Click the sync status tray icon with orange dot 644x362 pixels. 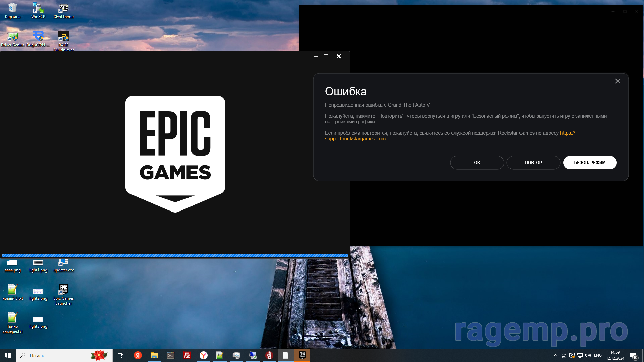[572, 355]
